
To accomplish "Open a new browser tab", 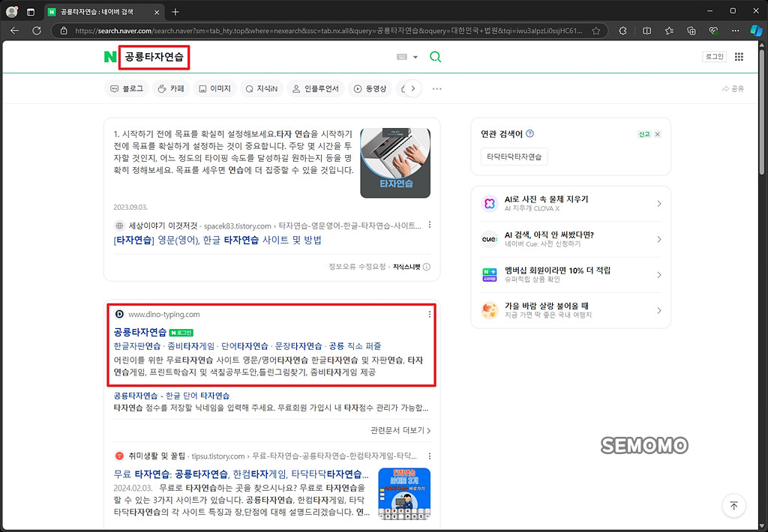I will 175,12.
